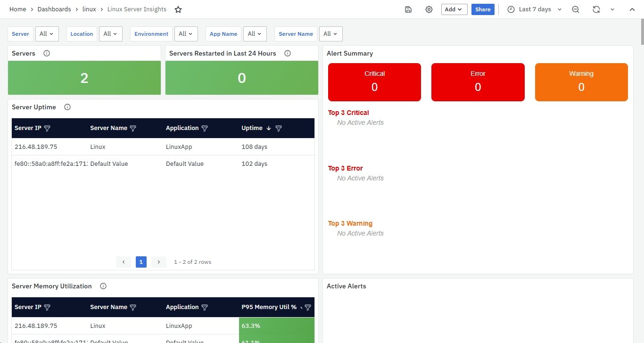Expand the Environment variable dropdown
The image size is (644, 343).
click(x=186, y=34)
